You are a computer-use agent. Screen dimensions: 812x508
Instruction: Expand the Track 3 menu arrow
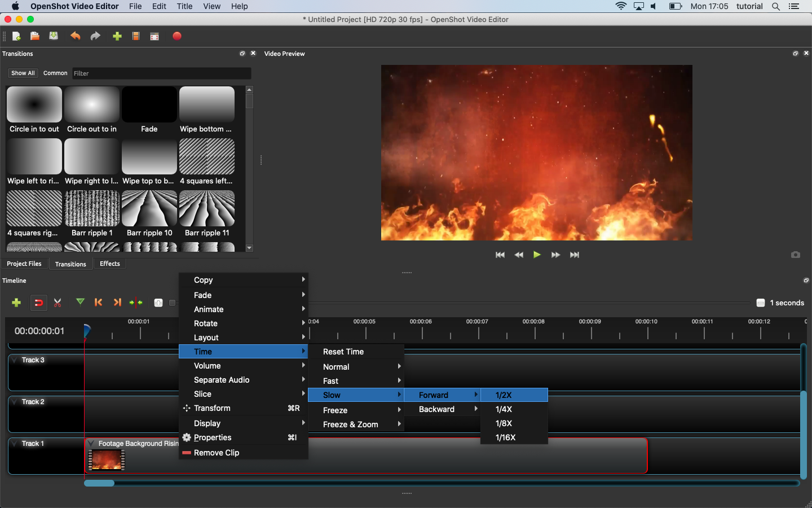(15, 360)
